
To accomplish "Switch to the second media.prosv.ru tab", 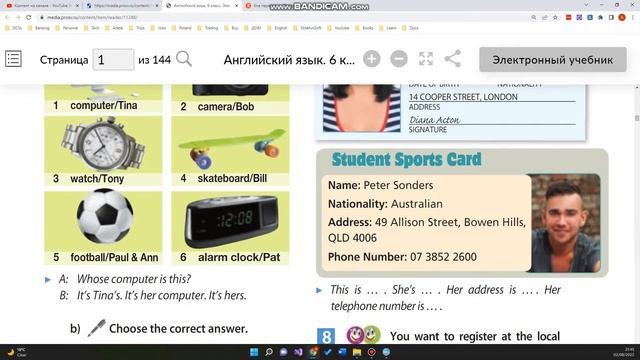I will (x=121, y=6).
